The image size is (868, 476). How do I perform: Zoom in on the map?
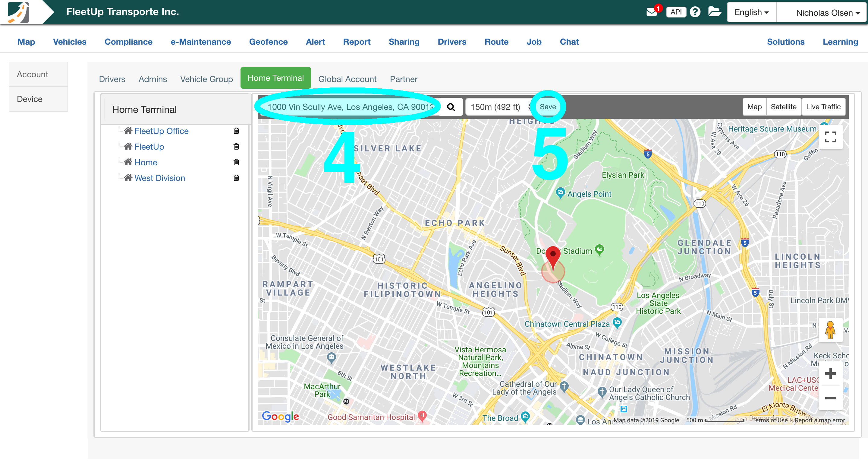point(830,373)
